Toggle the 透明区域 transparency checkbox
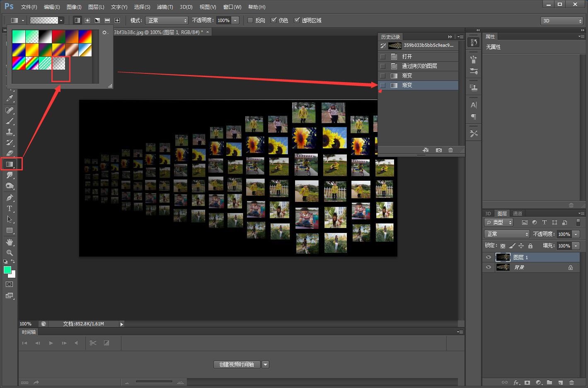Screen dimensions: 588x388 [297, 20]
